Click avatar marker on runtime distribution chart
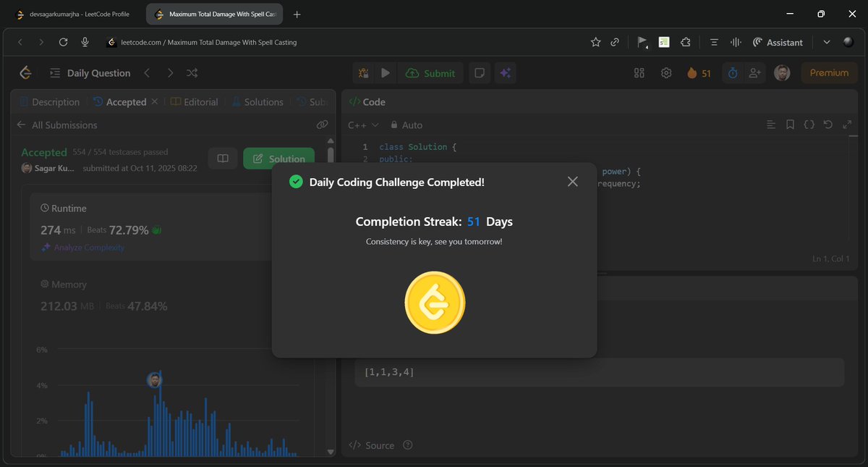The width and height of the screenshot is (868, 467). coord(154,380)
